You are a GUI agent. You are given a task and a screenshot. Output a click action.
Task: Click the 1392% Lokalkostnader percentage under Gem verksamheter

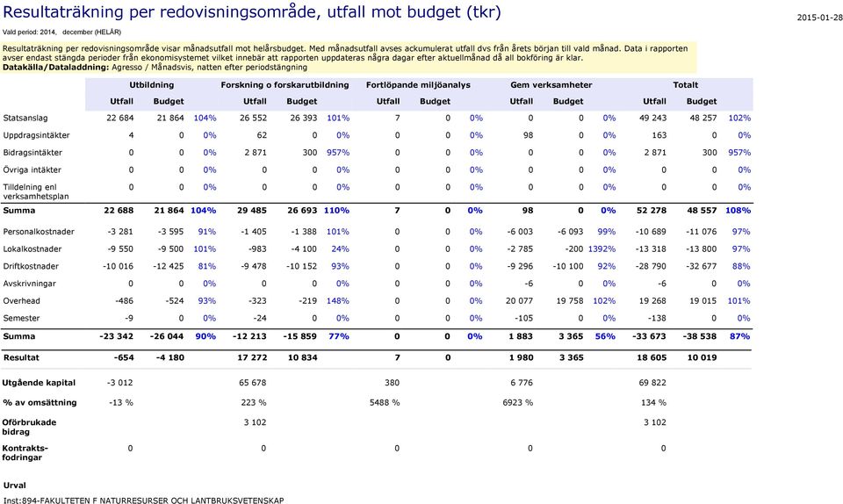(602, 248)
